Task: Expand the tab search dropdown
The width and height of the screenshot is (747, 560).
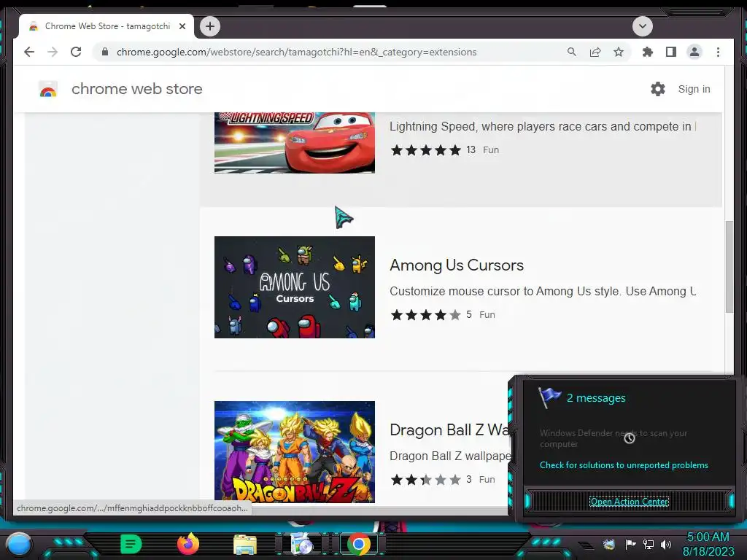Action: (642, 26)
